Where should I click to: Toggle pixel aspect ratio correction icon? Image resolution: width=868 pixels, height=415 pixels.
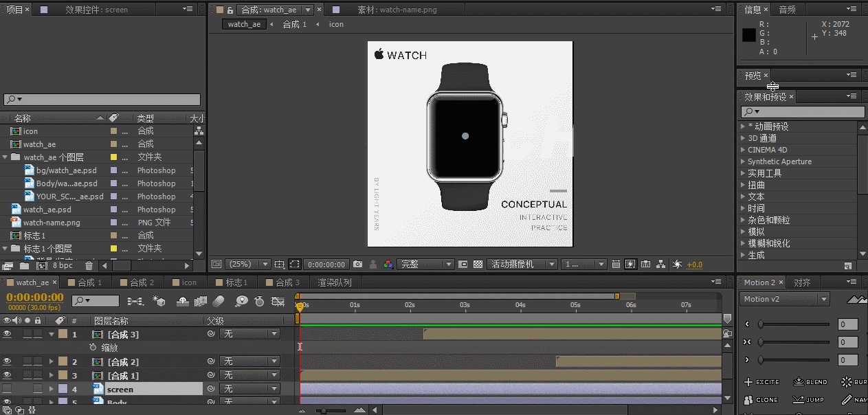tap(615, 264)
